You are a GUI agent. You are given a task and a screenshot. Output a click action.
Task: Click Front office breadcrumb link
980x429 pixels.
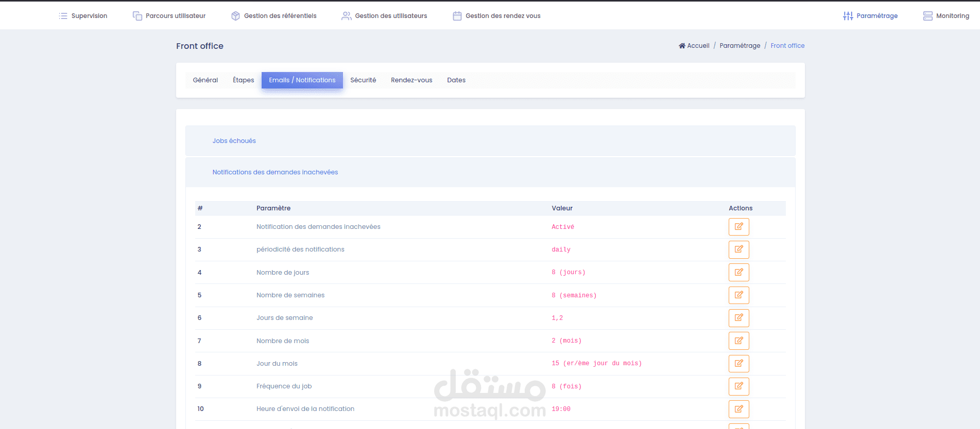click(787, 46)
